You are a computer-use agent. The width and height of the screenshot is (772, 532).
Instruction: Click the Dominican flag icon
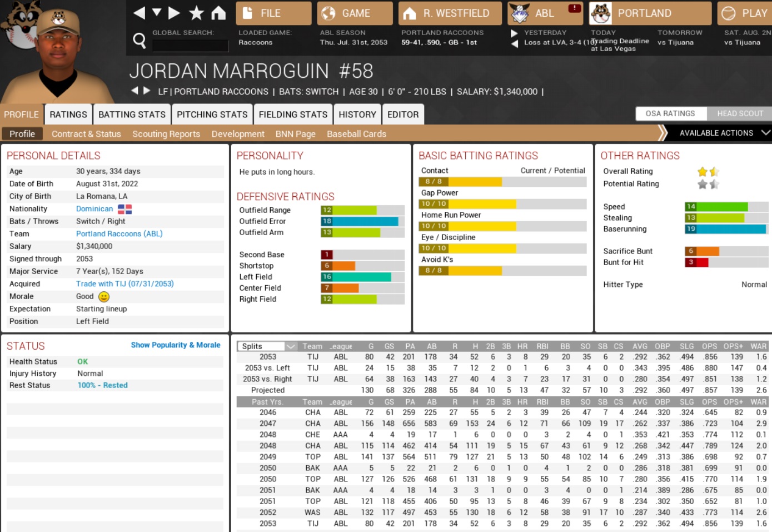pyautogui.click(x=124, y=209)
